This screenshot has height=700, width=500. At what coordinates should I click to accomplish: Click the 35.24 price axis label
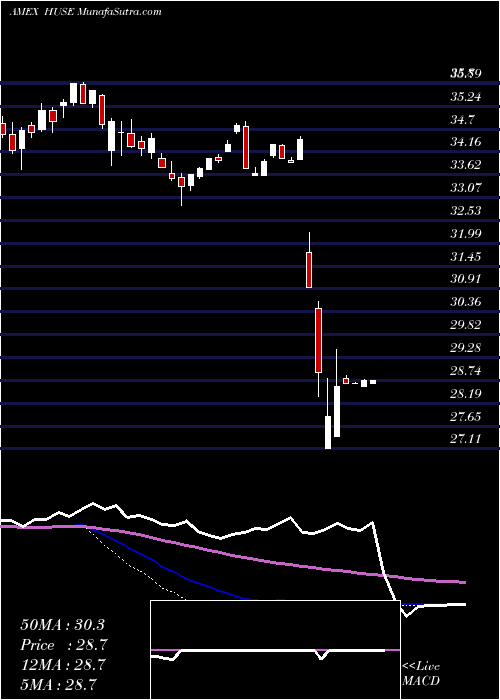click(x=466, y=96)
